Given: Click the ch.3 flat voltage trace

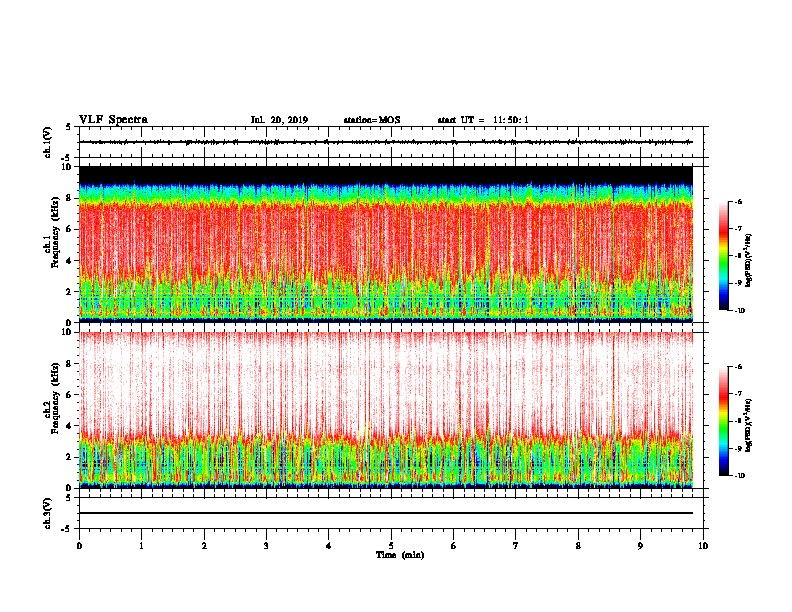Looking at the screenshot, I should [386, 513].
